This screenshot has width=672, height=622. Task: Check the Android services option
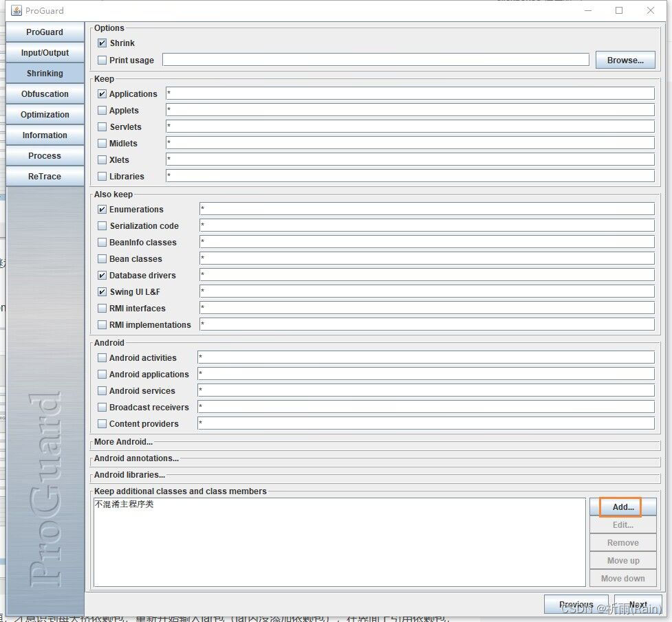point(102,390)
